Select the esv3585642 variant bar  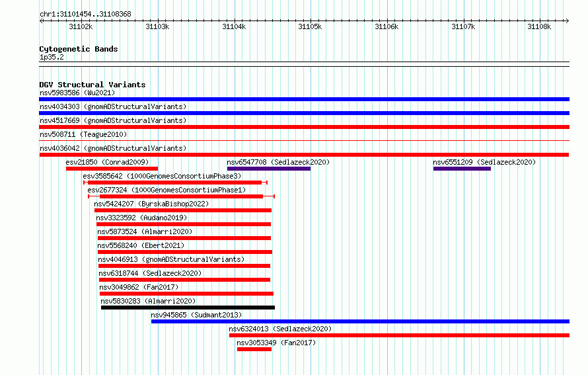176,183
